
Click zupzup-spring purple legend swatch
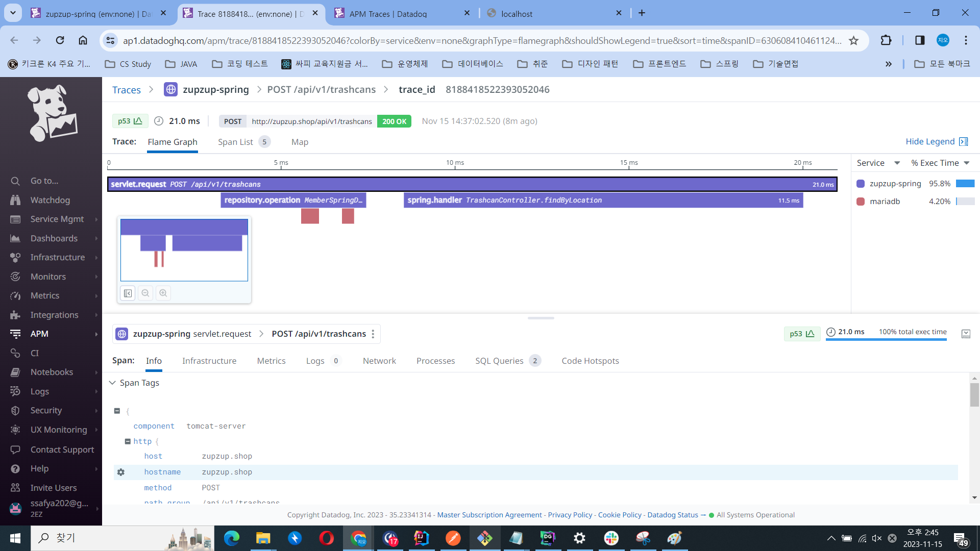[861, 184]
